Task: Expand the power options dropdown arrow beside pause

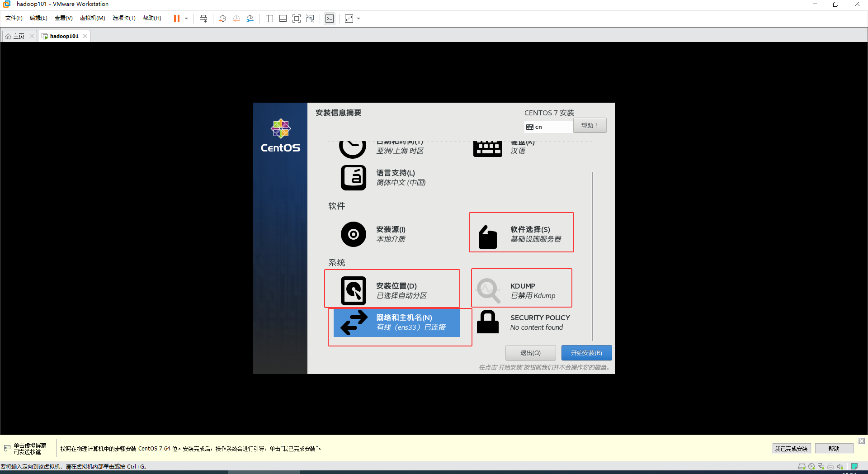Action: [186, 19]
